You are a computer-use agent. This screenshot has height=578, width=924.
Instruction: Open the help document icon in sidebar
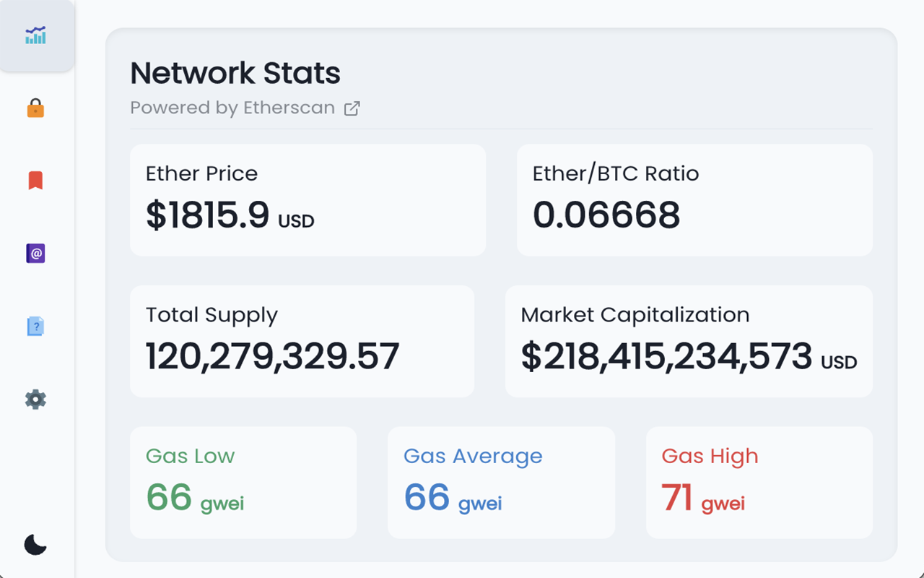click(35, 326)
